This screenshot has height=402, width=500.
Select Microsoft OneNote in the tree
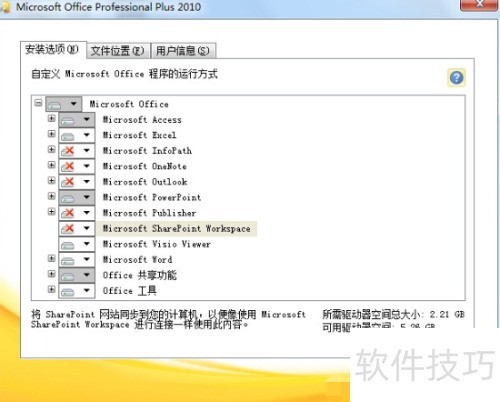[145, 166]
